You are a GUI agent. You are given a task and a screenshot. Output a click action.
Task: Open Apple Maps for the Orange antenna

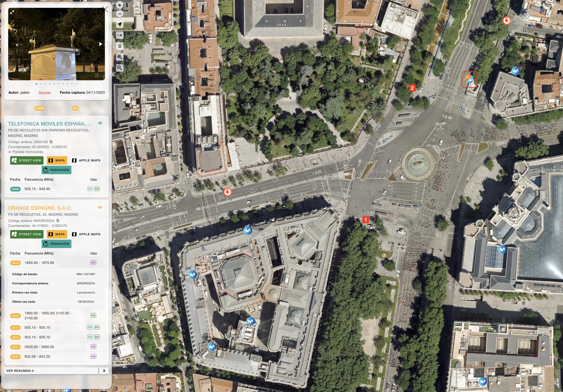pyautogui.click(x=86, y=234)
